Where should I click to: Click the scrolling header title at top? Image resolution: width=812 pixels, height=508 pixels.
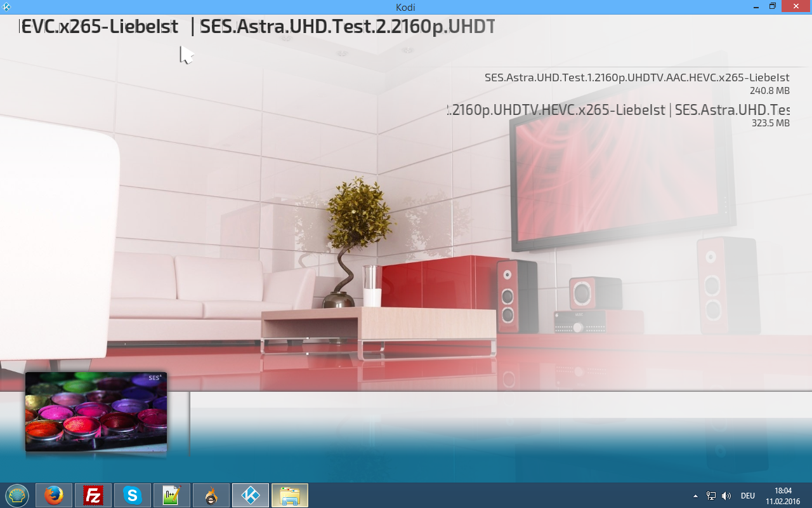257,27
